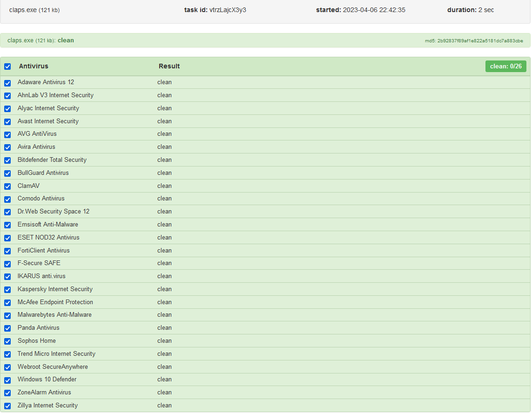Toggle the Windows 10 Defender checkbox

tap(7, 380)
